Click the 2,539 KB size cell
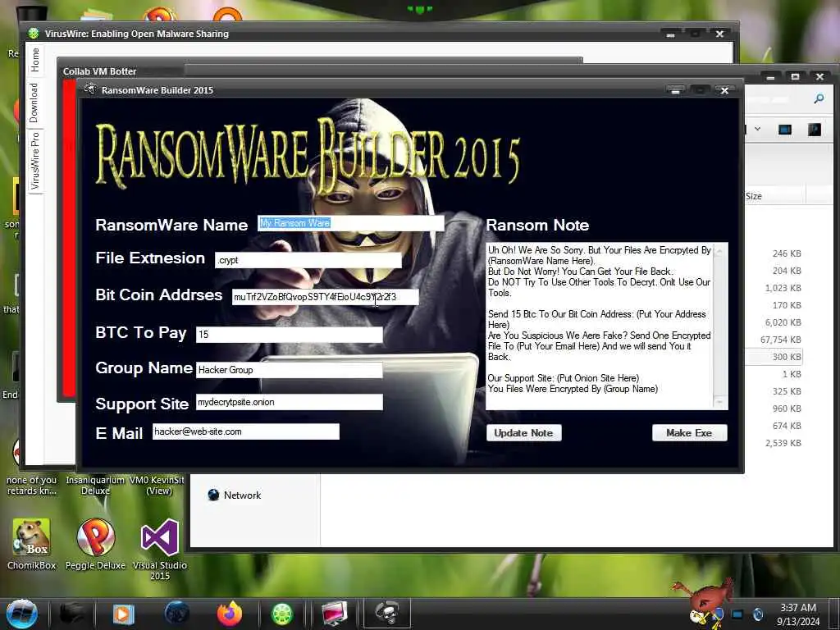The width and height of the screenshot is (840, 630). click(783, 443)
